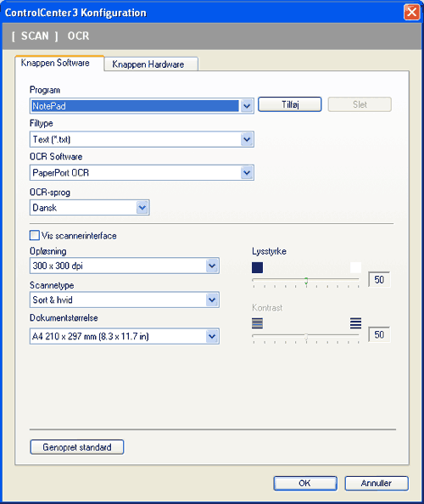Click the white brightness icon under Lysstyrke
The height and width of the screenshot is (504, 424).
click(x=355, y=267)
